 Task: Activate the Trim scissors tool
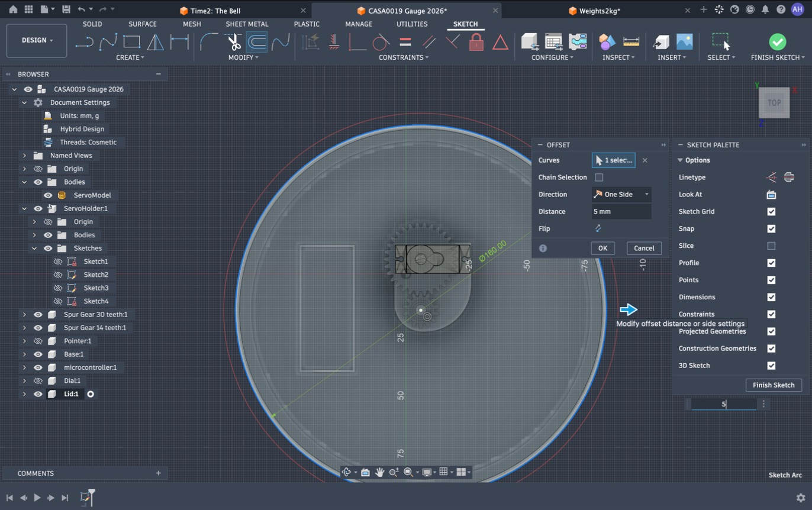(234, 42)
